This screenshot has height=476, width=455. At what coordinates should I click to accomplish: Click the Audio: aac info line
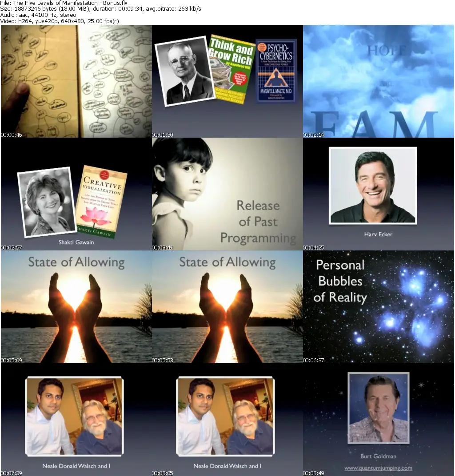coord(38,15)
